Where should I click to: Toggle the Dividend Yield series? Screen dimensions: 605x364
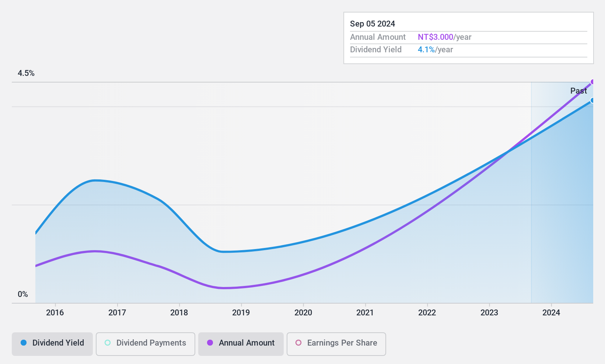coord(52,344)
